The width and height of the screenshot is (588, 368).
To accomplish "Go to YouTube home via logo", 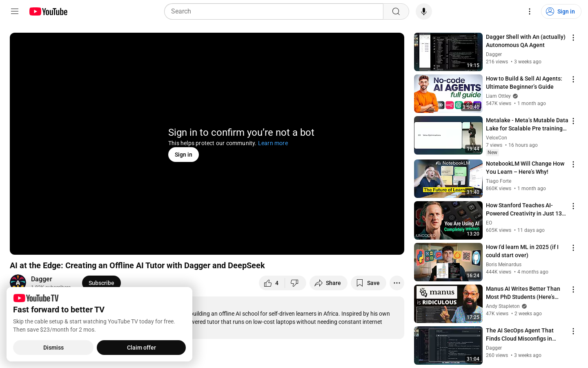I will click(x=48, y=11).
